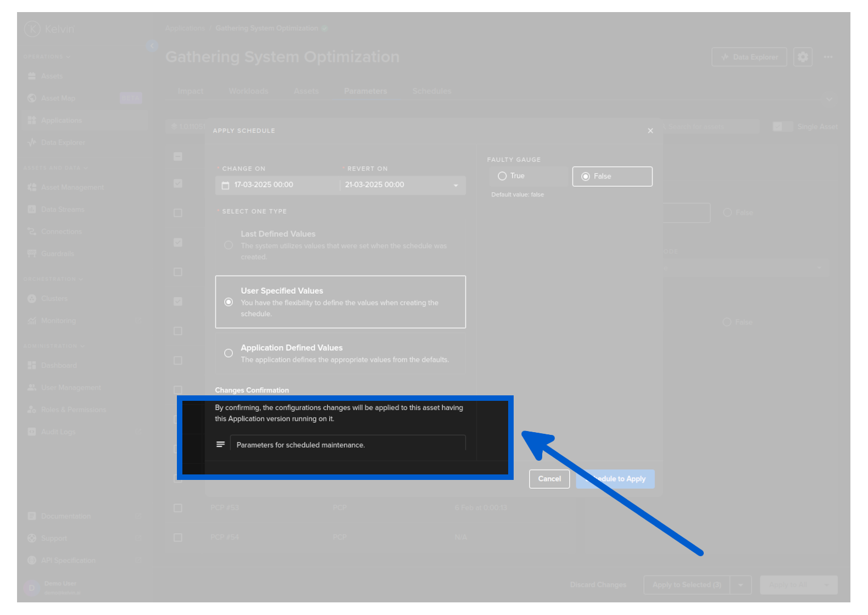Click the Asset Map sidebar icon
868x615 pixels.
[32, 98]
